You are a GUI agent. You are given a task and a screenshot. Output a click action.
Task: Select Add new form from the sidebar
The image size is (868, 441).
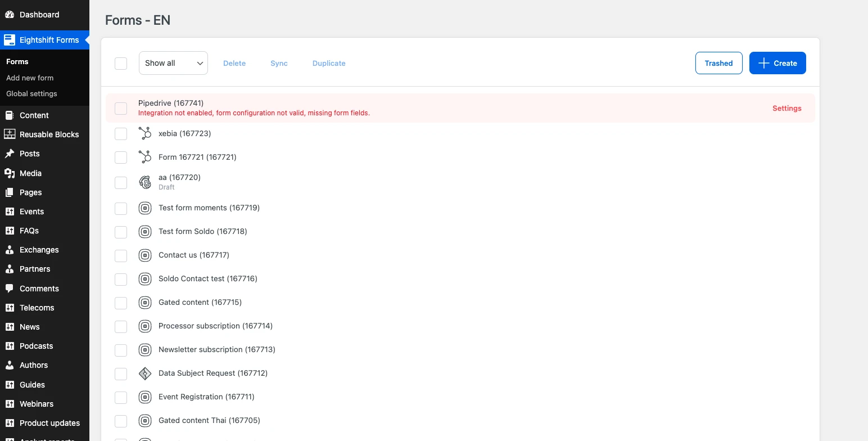pos(30,78)
